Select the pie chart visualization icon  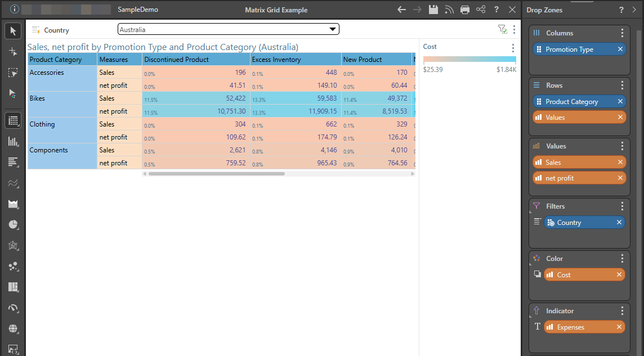(x=14, y=224)
